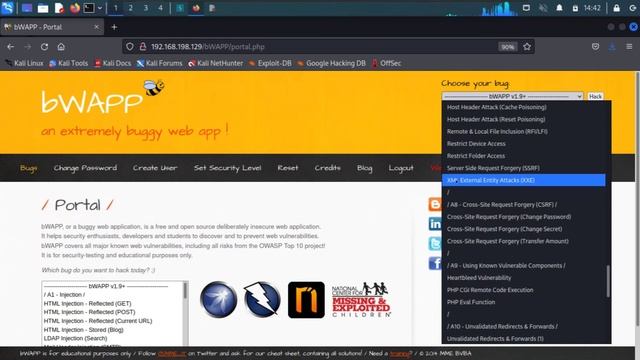Reload the current page
The image size is (640, 360).
(x=44, y=47)
